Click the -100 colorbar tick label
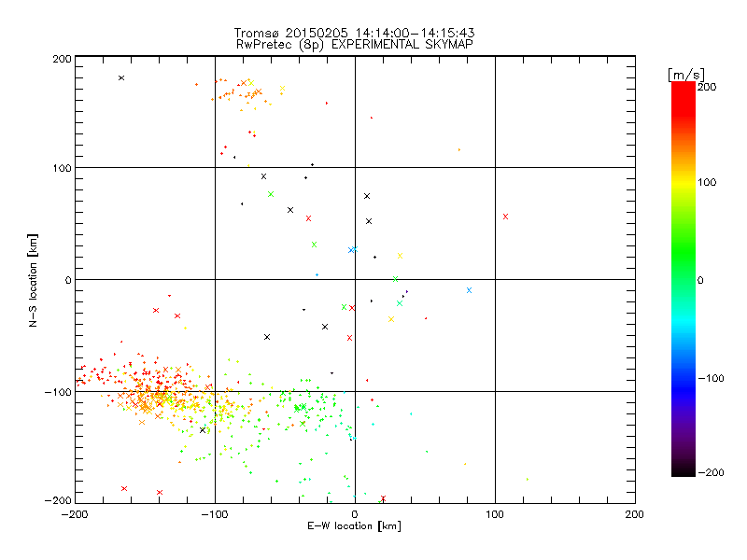The height and width of the screenshot is (560, 747). tap(711, 379)
